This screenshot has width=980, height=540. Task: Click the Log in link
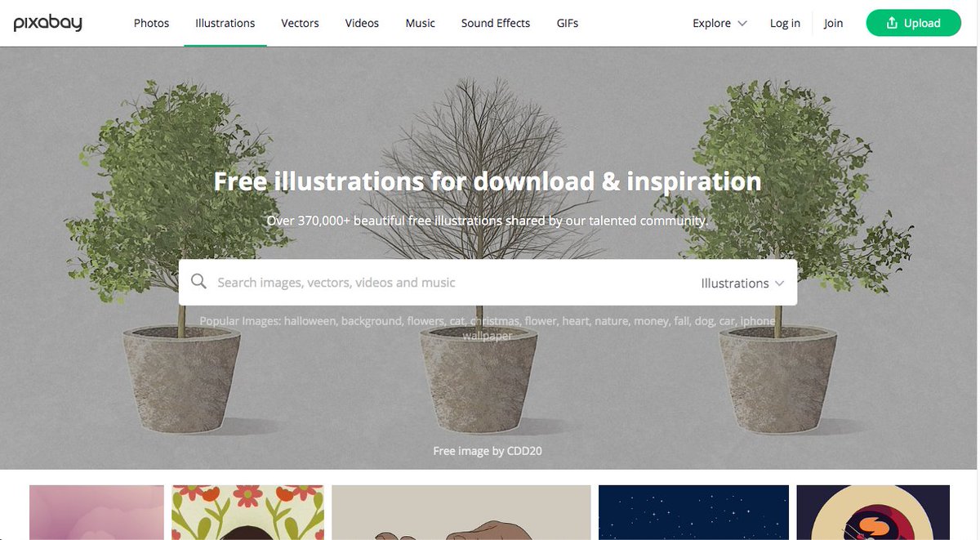[x=785, y=23]
